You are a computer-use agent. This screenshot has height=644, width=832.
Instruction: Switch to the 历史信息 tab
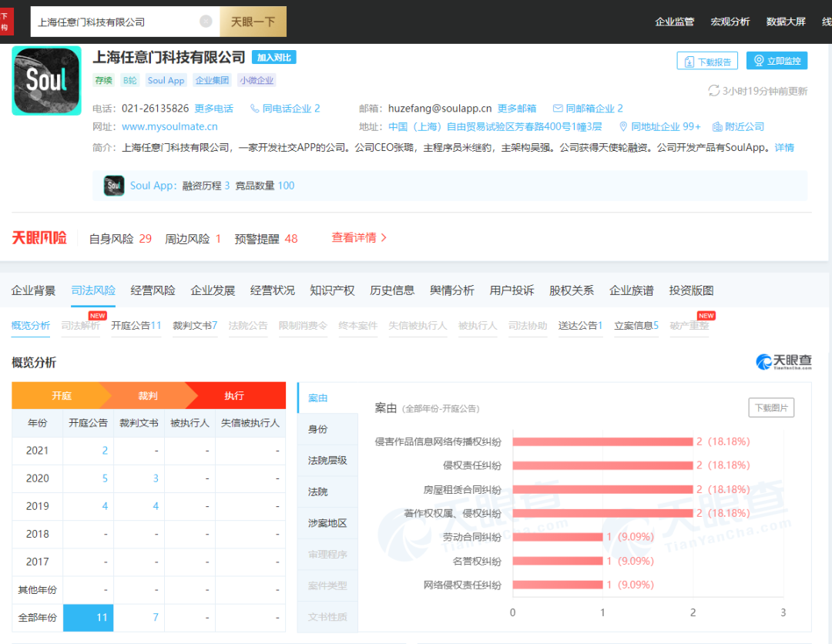coord(392,290)
